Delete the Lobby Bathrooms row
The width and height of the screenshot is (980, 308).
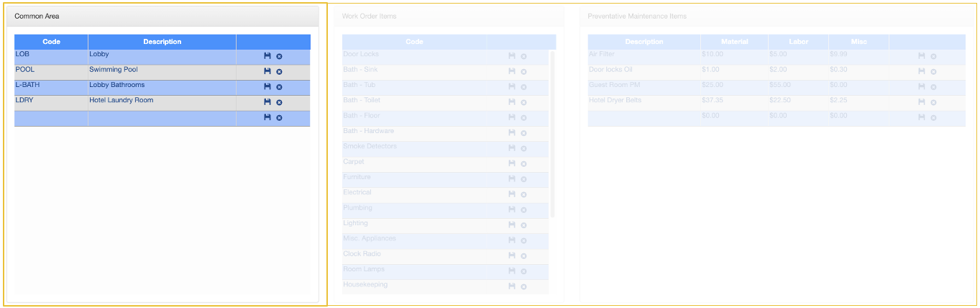pos(279,86)
